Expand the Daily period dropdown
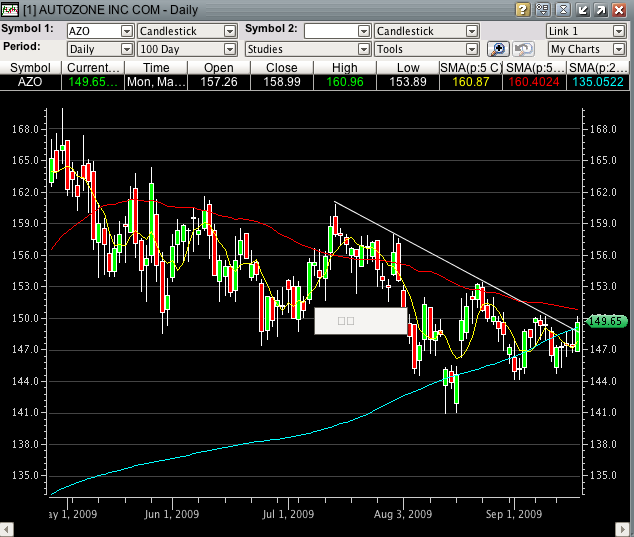This screenshot has height=537, width=634. click(126, 49)
